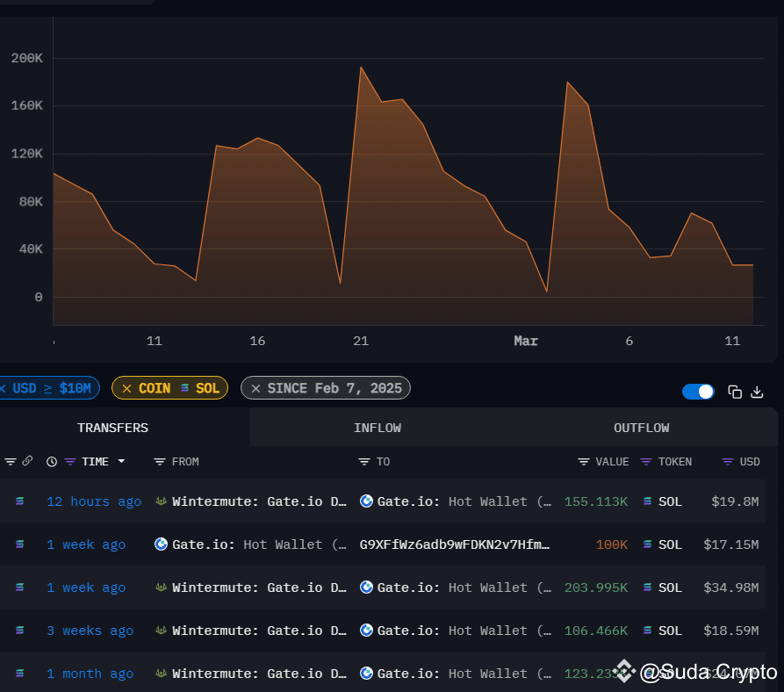Click the link icon beside the filter header
Viewport: 784px width, 692px height.
[x=29, y=461]
